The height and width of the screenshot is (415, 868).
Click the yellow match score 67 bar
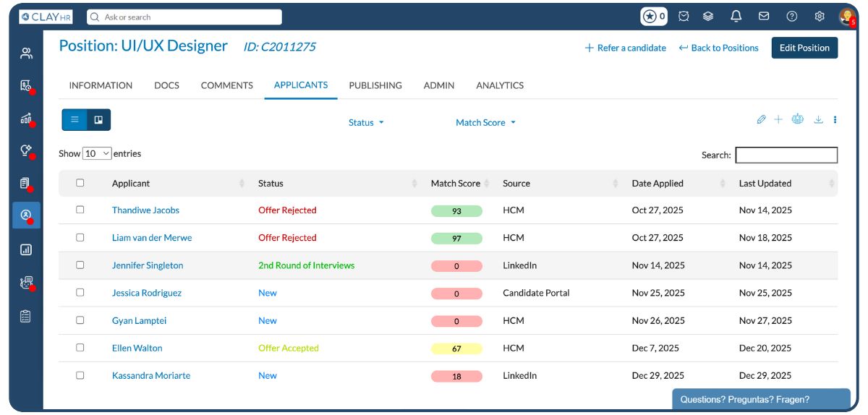tap(456, 348)
